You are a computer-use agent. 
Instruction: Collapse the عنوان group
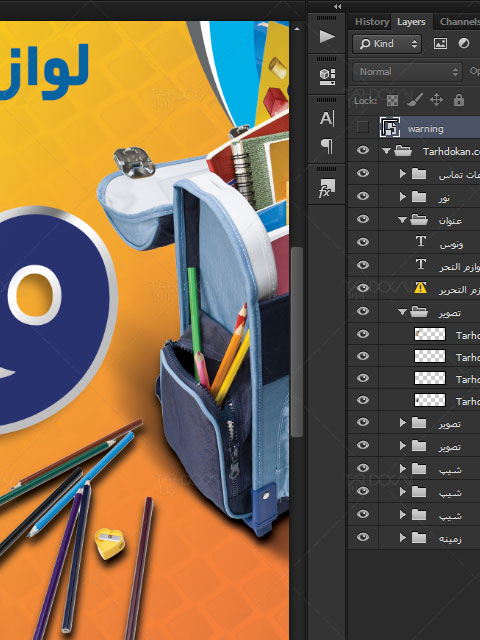pyautogui.click(x=402, y=220)
